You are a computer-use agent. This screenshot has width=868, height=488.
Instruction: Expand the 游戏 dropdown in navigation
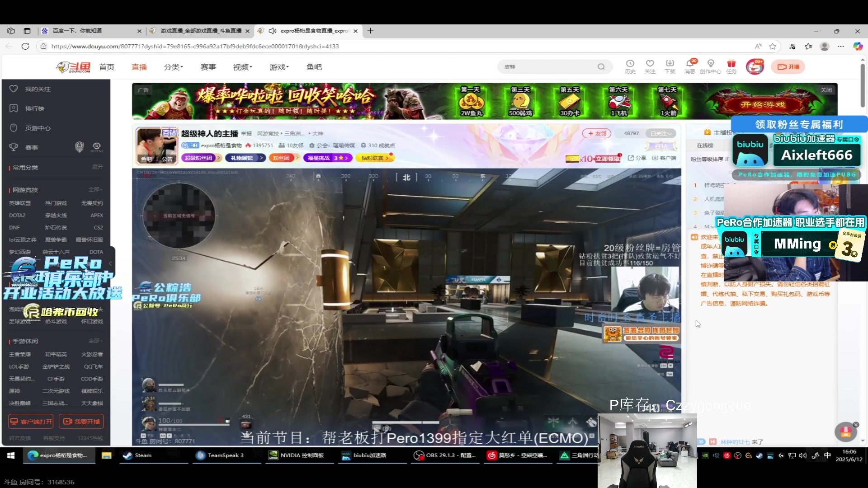pyautogui.click(x=279, y=67)
